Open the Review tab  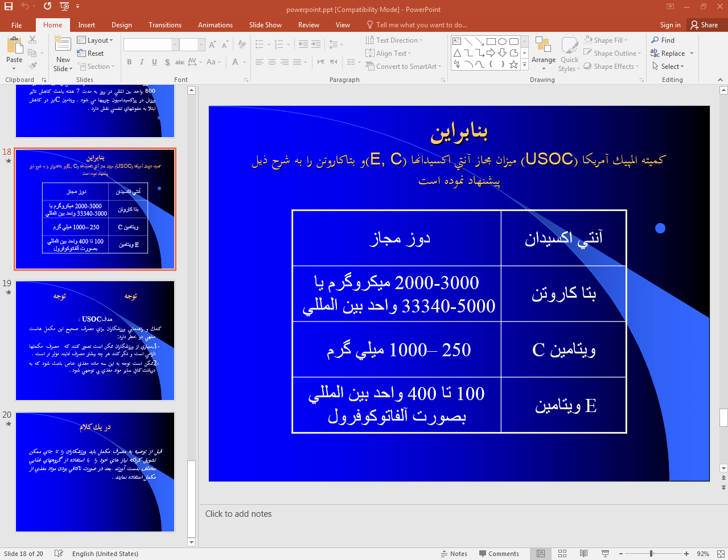(x=309, y=25)
